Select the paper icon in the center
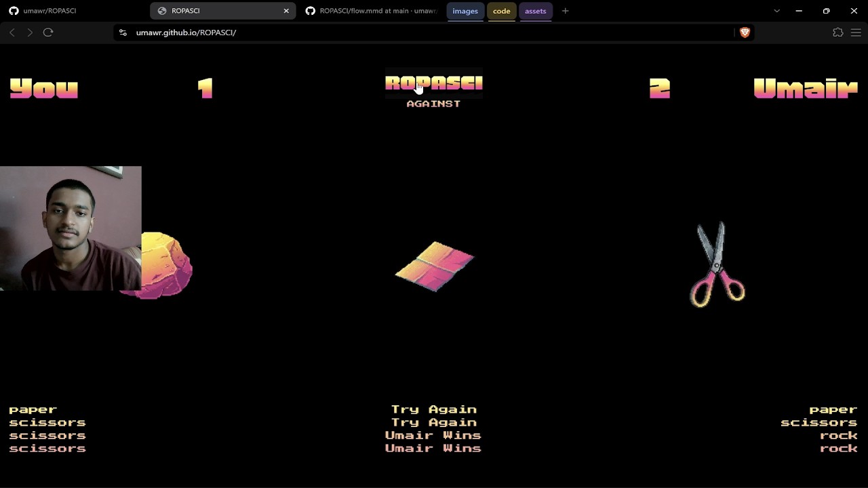 click(x=434, y=266)
